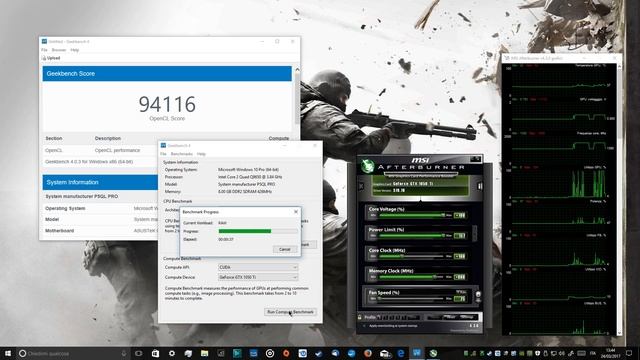Toggle the Afterburner profile lock icon
Image resolution: width=640 pixels, height=360 pixels.
(360, 317)
